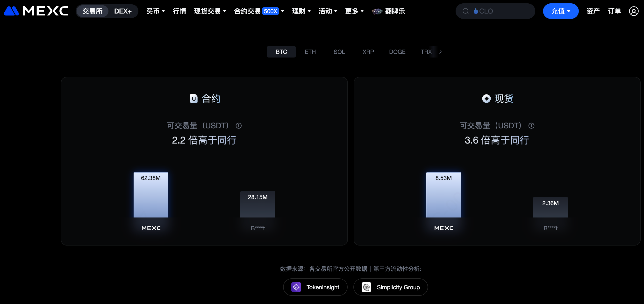Click the Simplicity Group logo button
The image size is (644, 304).
coord(390,287)
